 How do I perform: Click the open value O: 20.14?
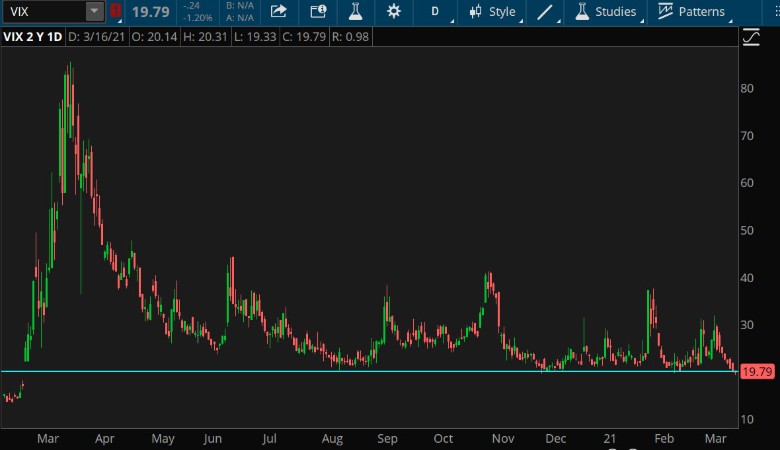pyautogui.click(x=154, y=37)
